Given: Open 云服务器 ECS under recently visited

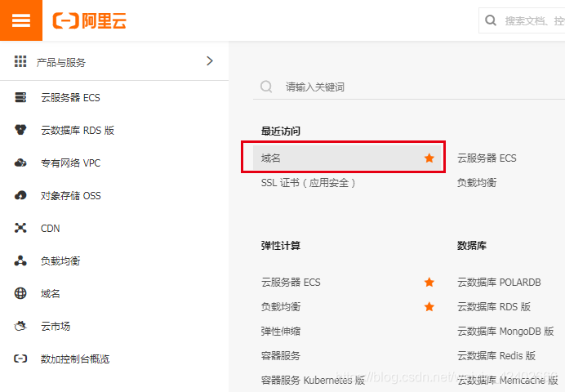Looking at the screenshot, I should [x=487, y=158].
